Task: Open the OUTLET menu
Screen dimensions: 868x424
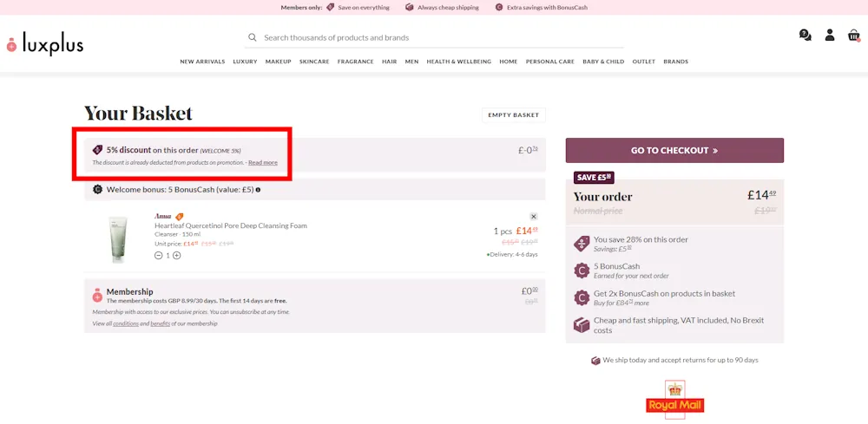Action: [644, 62]
